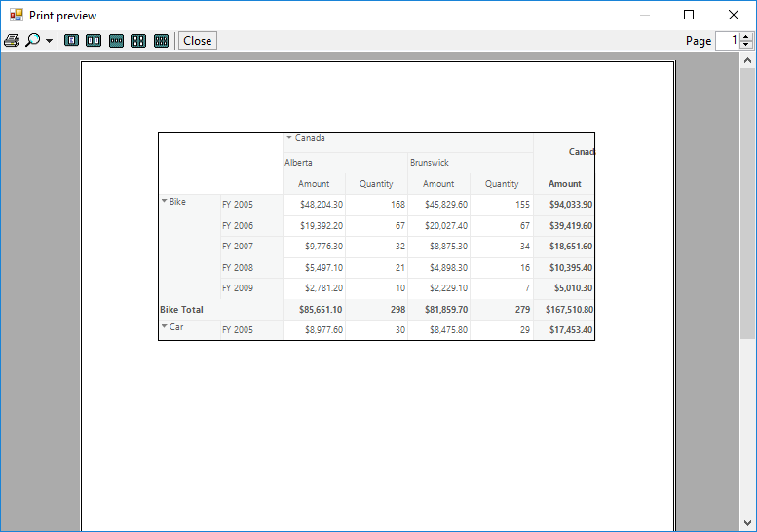This screenshot has width=757, height=532.
Task: Click the Print preview window icon
Action: coord(16,15)
